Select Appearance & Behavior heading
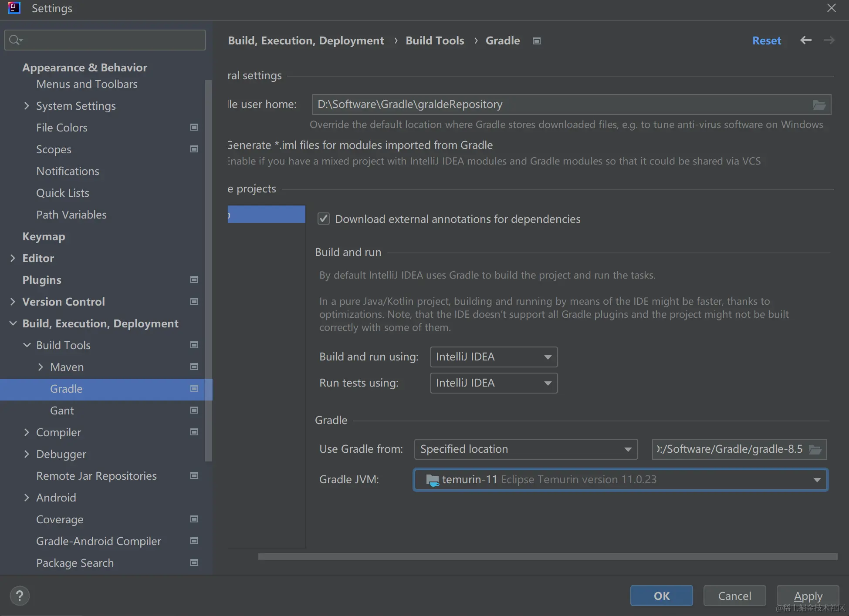The width and height of the screenshot is (849, 616). (x=85, y=67)
